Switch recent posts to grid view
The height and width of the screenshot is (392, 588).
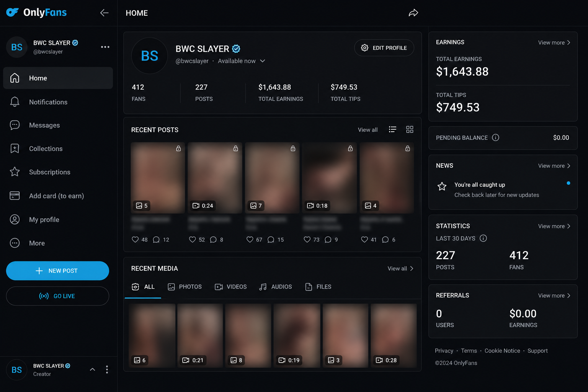(410, 129)
